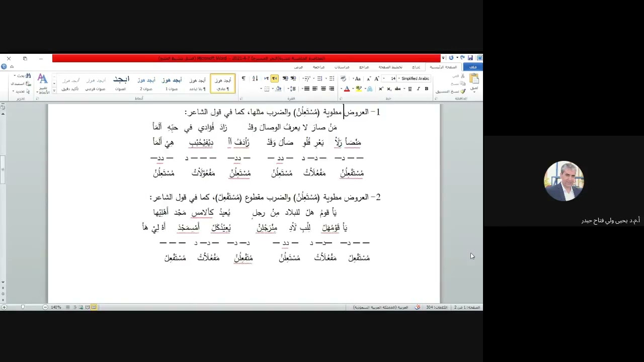The image size is (644, 362).
Task: Toggle subscript x₂
Action: [x=389, y=89]
